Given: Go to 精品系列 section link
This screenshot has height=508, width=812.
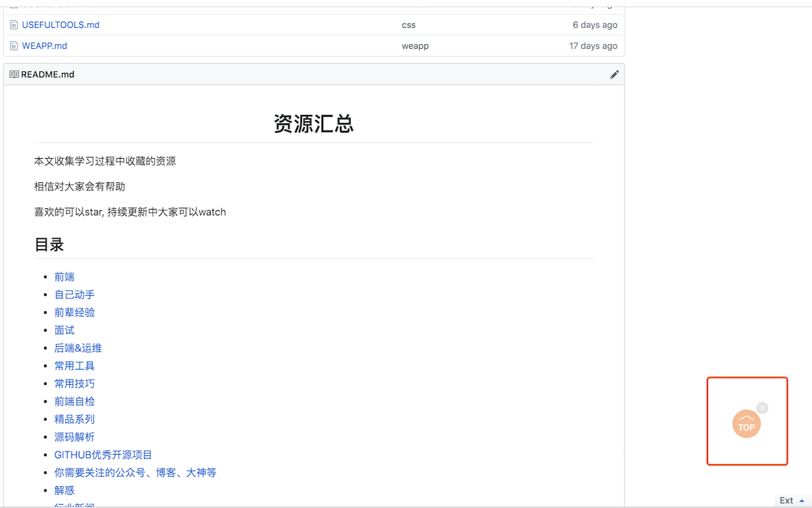Looking at the screenshot, I should (x=75, y=419).
